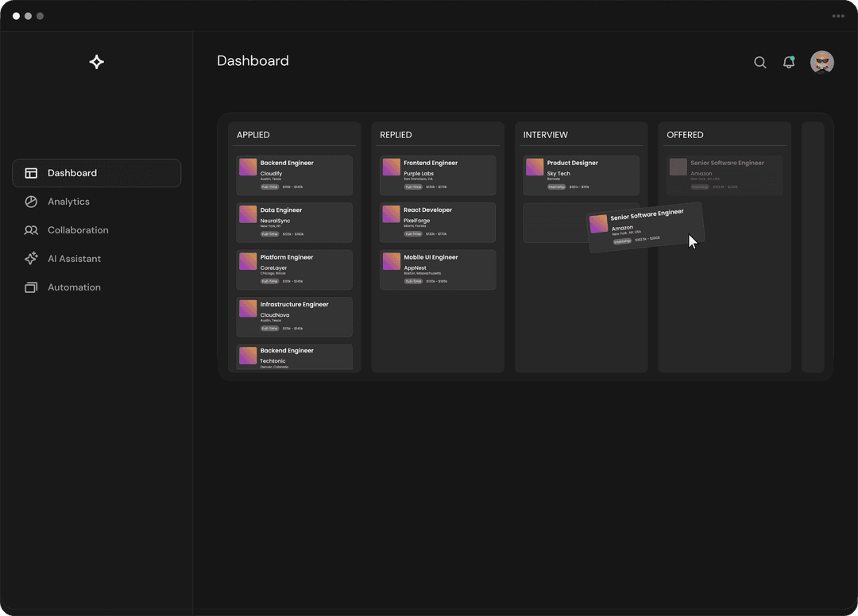The image size is (858, 616).
Task: Click the people icon beside Collaboration
Action: point(31,230)
